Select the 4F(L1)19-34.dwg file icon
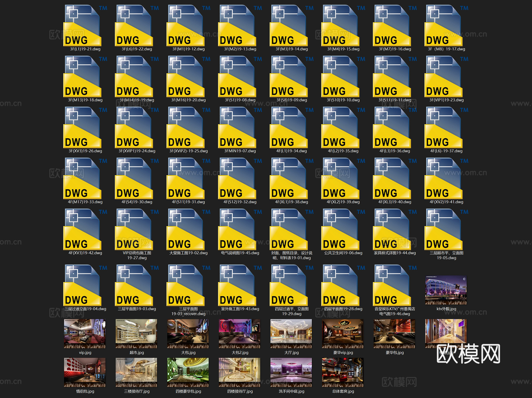 (x=289, y=127)
